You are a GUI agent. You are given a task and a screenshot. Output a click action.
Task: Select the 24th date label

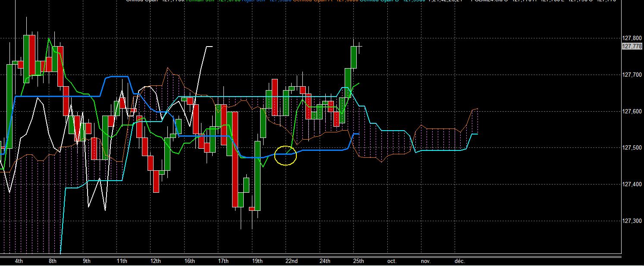[325, 261]
